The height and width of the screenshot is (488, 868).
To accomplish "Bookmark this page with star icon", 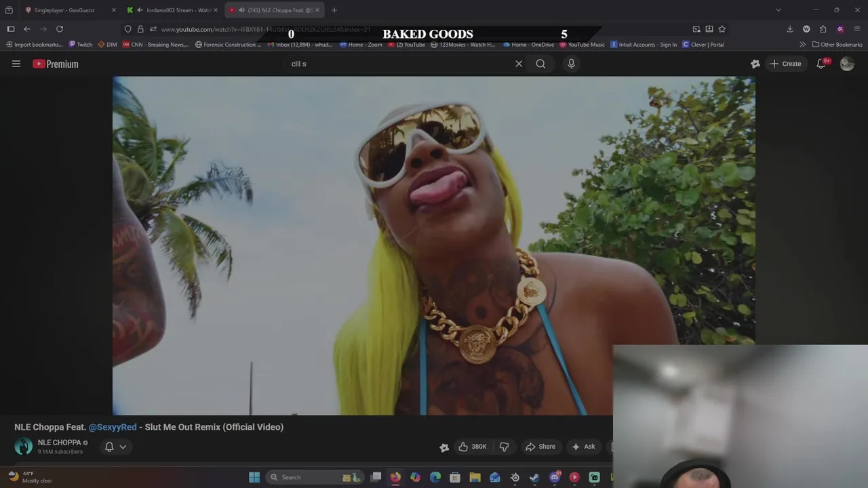I will [x=722, y=29].
